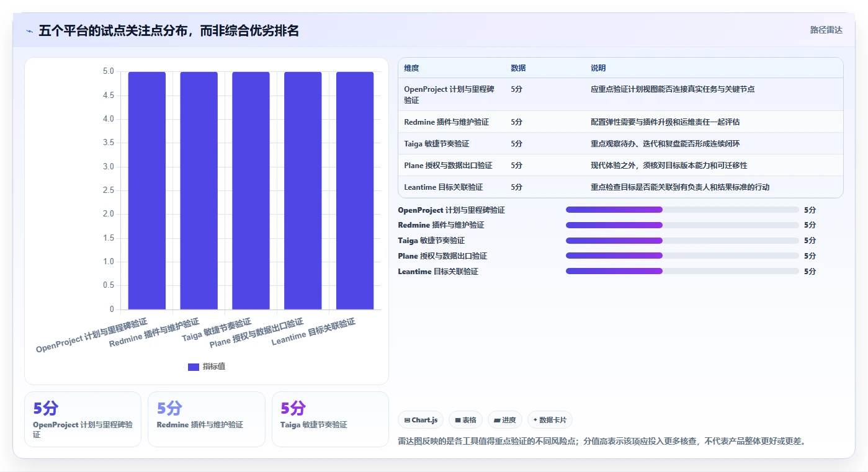The width and height of the screenshot is (868, 472).
Task: Click the 数据卡片 tag icon
Action: tap(535, 420)
